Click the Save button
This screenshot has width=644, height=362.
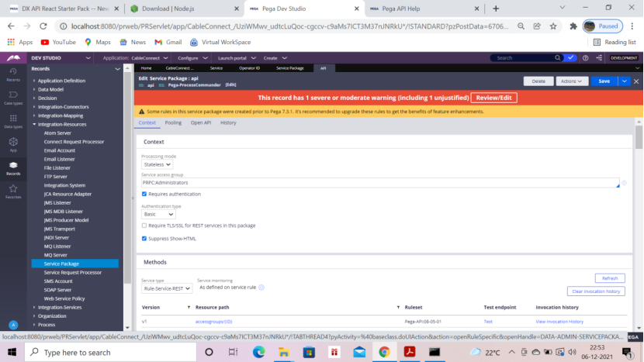(x=604, y=81)
